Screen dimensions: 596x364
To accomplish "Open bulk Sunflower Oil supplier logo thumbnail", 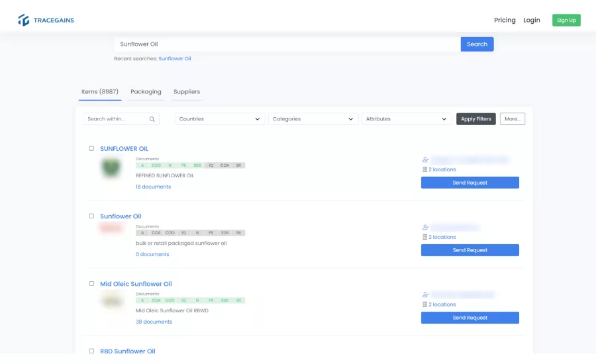I will click(x=111, y=228).
